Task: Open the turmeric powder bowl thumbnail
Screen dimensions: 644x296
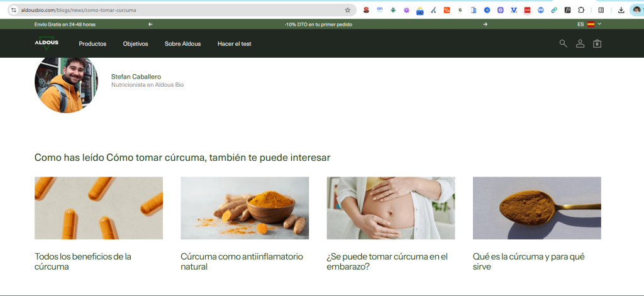Action: pos(245,207)
